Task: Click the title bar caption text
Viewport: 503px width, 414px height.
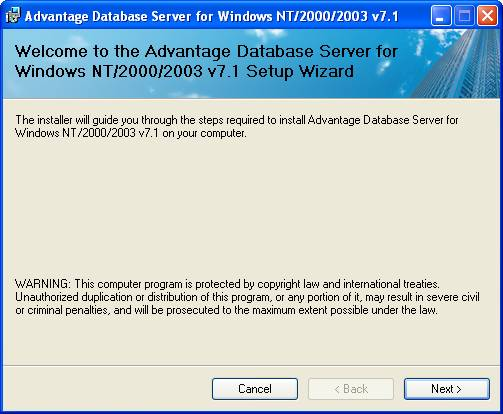Action: click(x=211, y=16)
